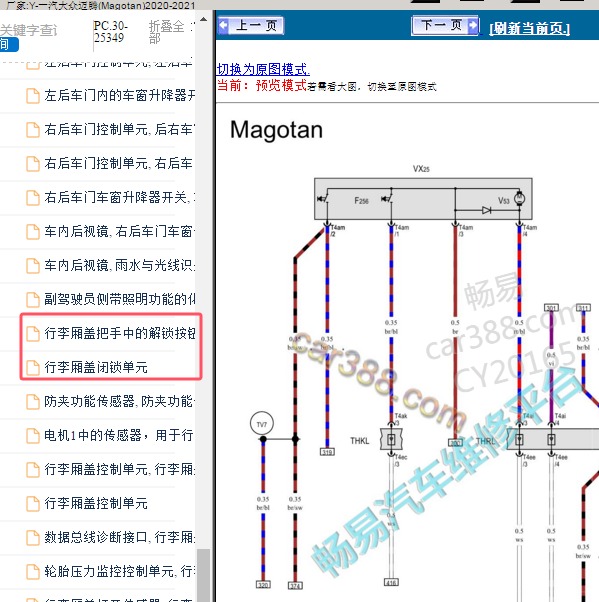The height and width of the screenshot is (602, 599).
Task: Click file icon beside 防夹功能传感器
Action: (33, 402)
